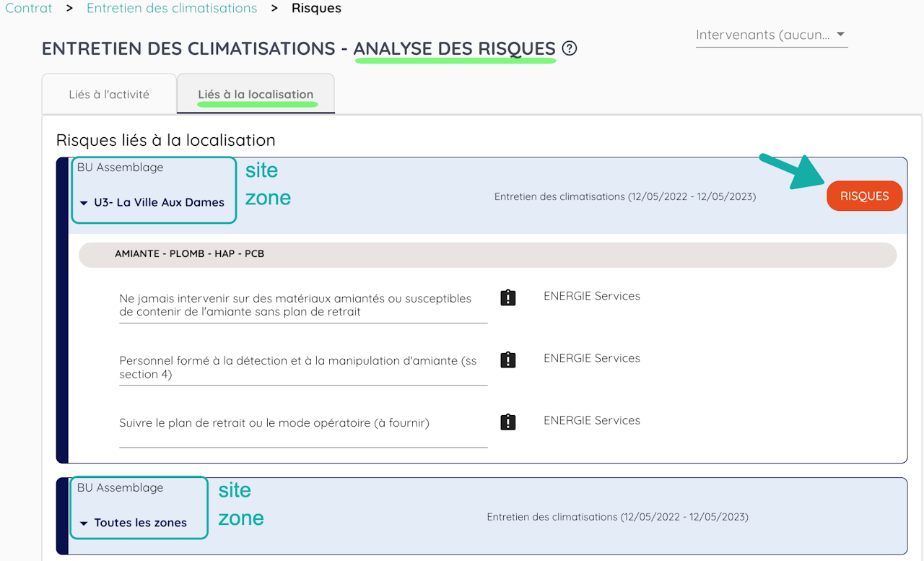Click clipboard alert icon beside plan de retrait measure
This screenshot has width=924, height=561.
click(508, 422)
